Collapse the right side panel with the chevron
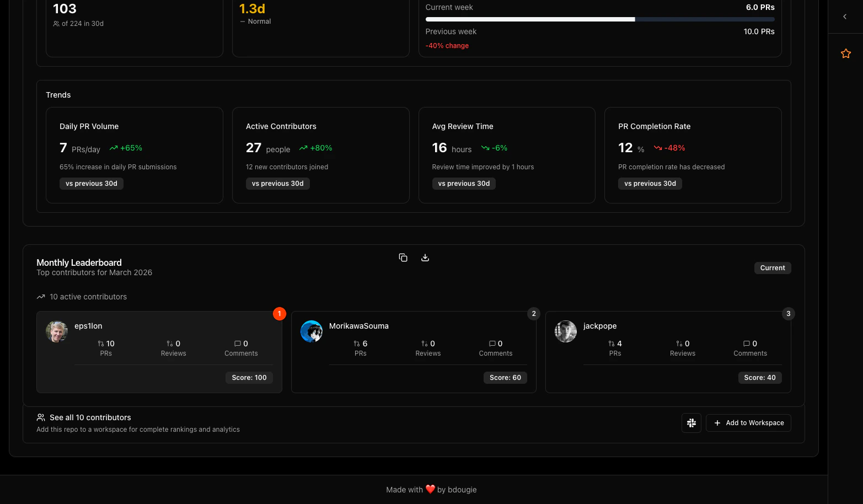863x504 pixels. click(x=844, y=17)
